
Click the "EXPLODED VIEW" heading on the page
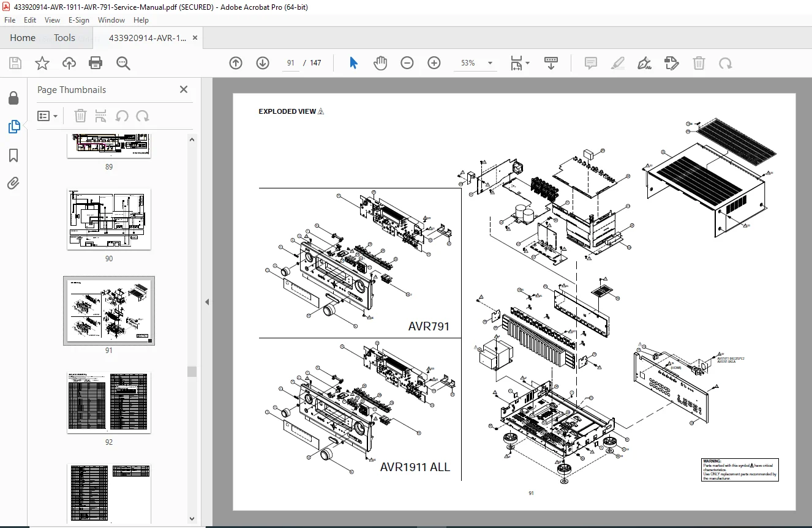click(287, 111)
